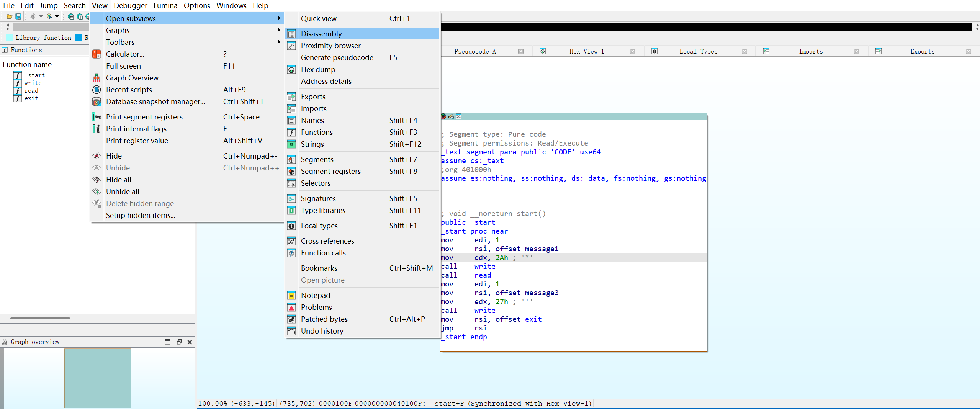Click the Library function color swatch
Screen dimensions: 980x409
(10, 38)
